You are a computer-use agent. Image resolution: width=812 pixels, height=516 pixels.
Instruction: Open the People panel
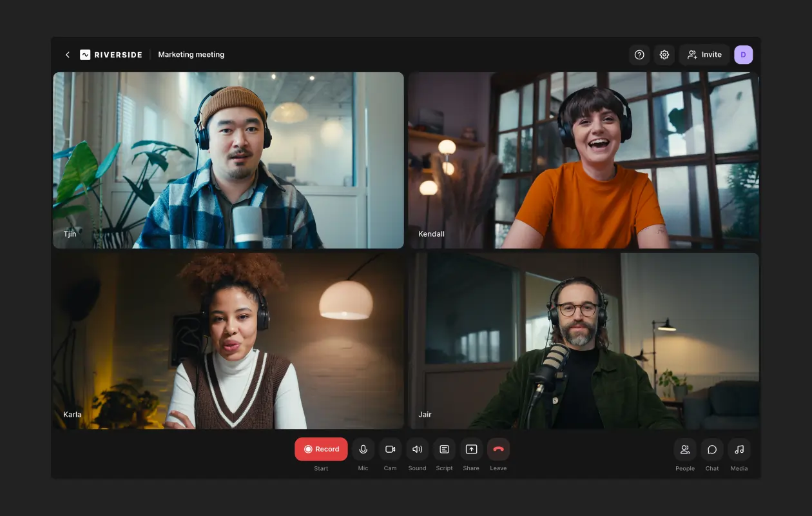pos(685,449)
